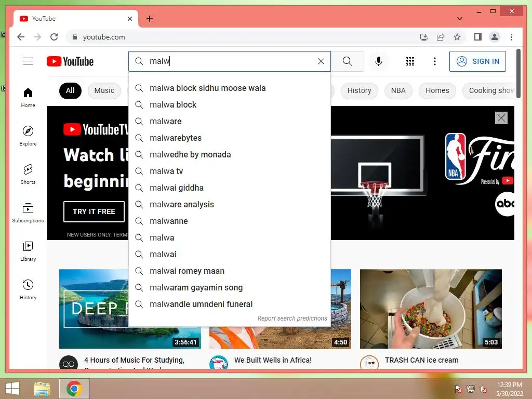
Task: Reload the YouTube page
Action: [x=54, y=37]
